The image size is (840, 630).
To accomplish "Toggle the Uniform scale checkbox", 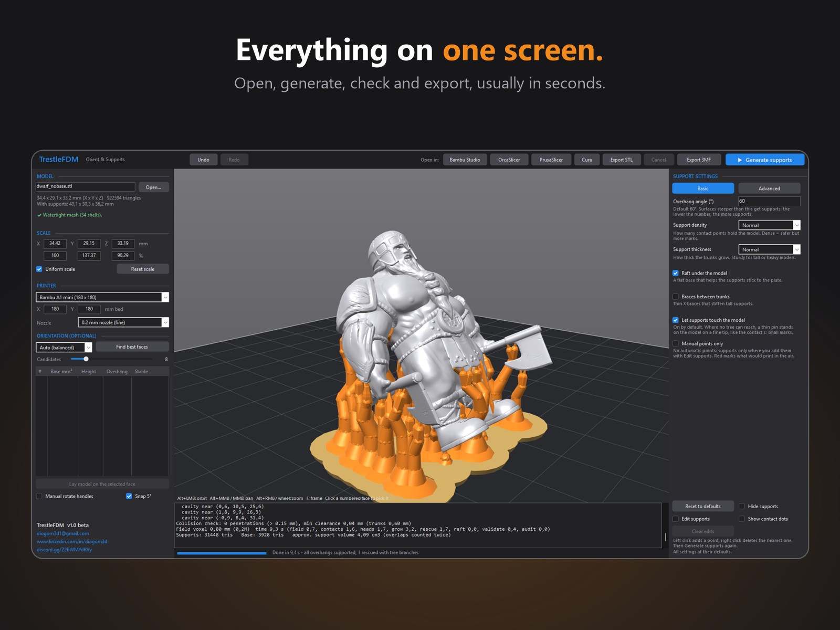I will tap(39, 269).
